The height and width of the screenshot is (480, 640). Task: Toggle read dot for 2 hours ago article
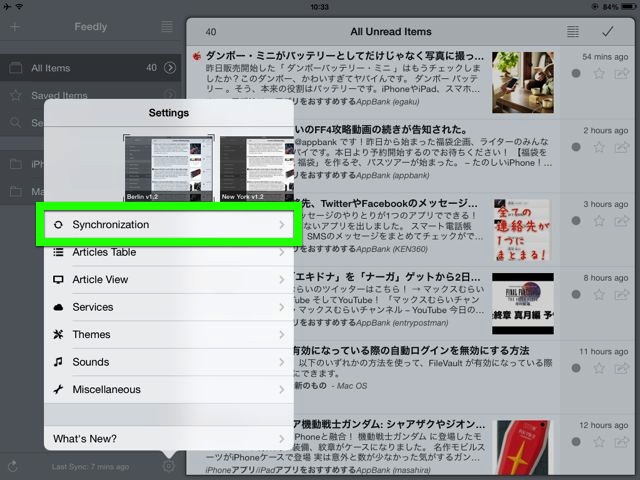576,147
